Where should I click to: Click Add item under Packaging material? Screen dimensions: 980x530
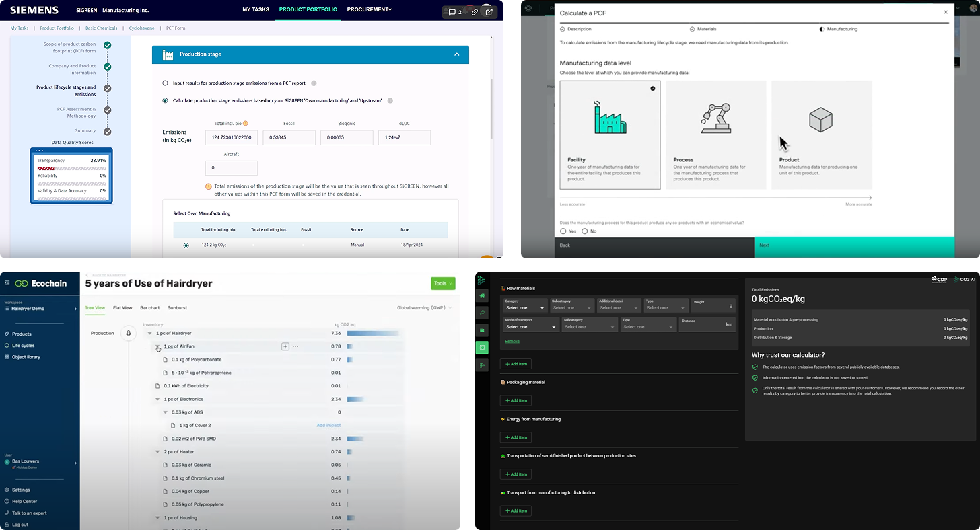(516, 400)
